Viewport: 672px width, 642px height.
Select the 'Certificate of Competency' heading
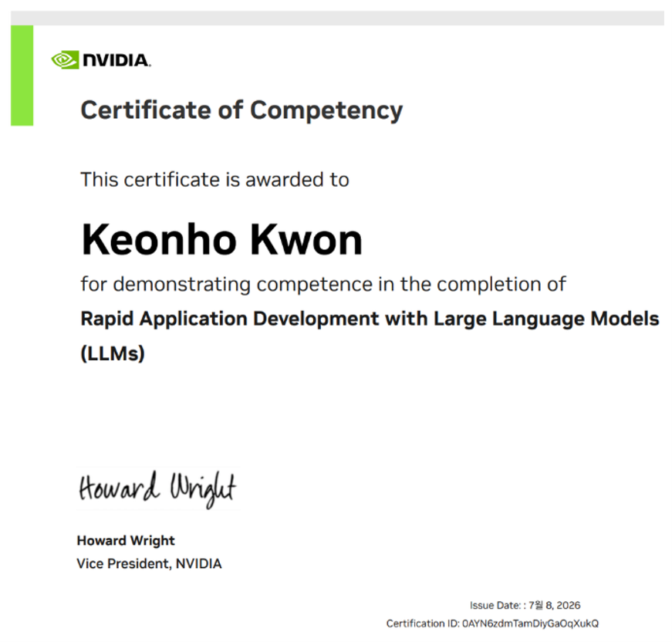coord(241,110)
